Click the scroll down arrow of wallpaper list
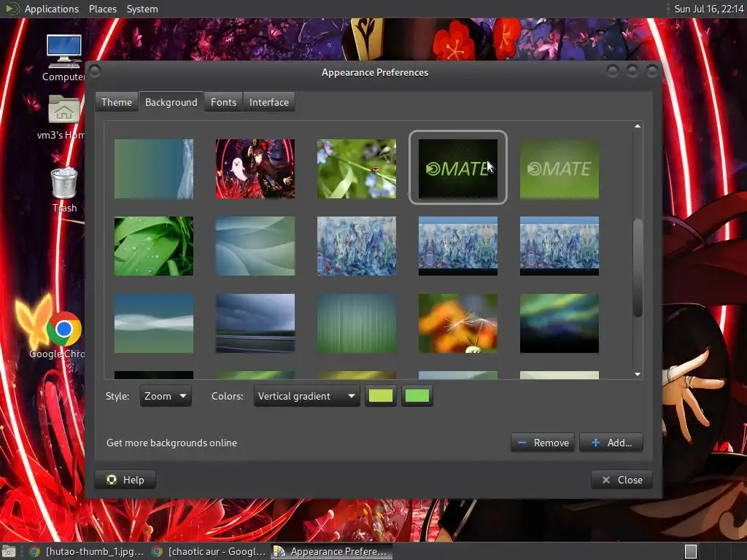Viewport: 747px width, 560px height. pos(638,374)
